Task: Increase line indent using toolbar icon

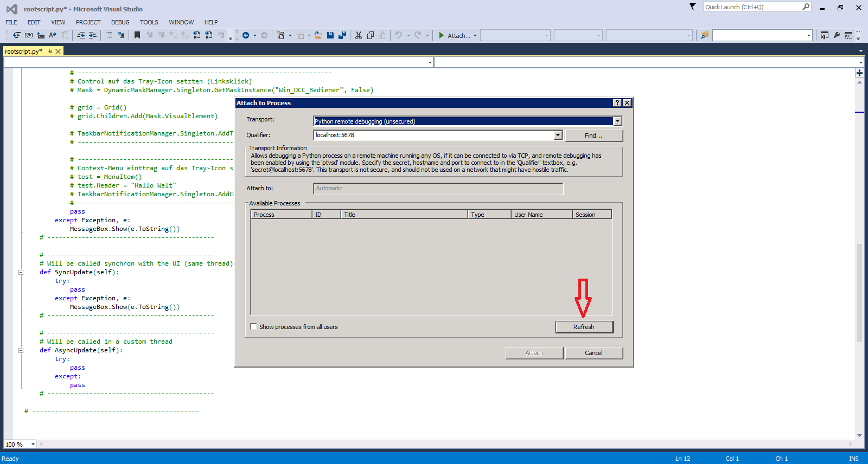Action: pos(93,35)
